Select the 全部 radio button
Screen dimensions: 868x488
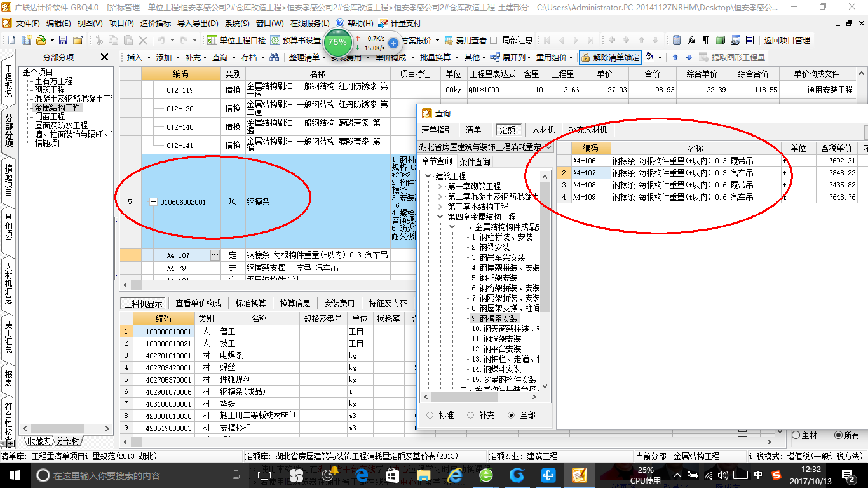pos(512,415)
